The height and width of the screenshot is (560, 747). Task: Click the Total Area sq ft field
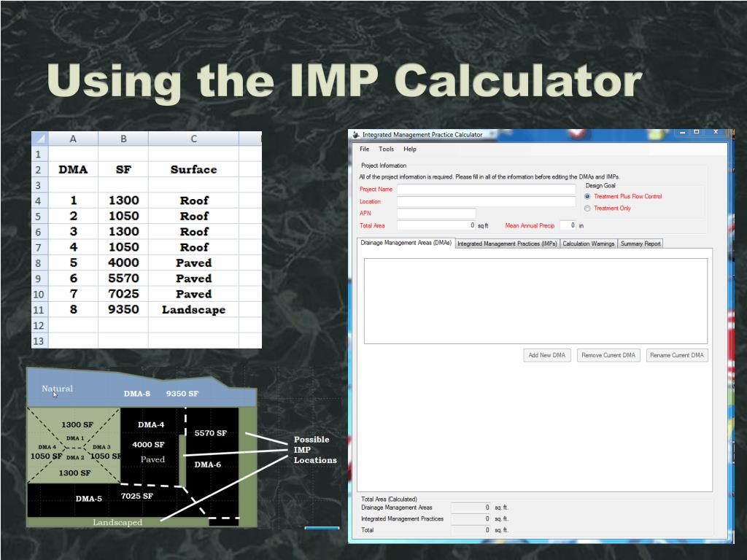coord(436,225)
